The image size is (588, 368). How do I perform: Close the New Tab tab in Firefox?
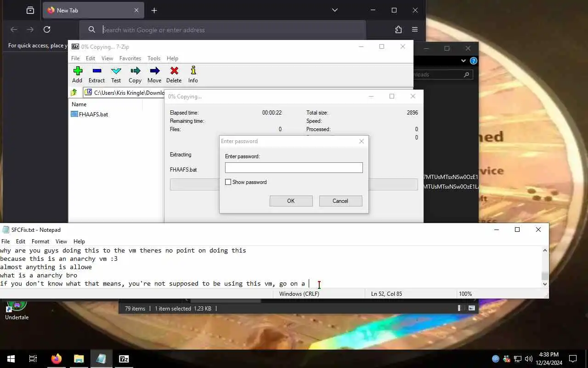tap(136, 10)
